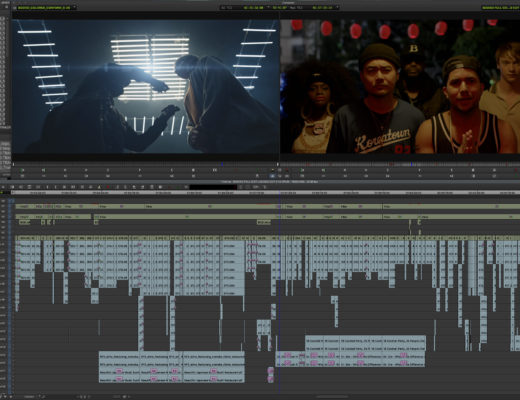The image size is (520, 400).
Task: Play the clip in the source monitor
Action: point(140,170)
